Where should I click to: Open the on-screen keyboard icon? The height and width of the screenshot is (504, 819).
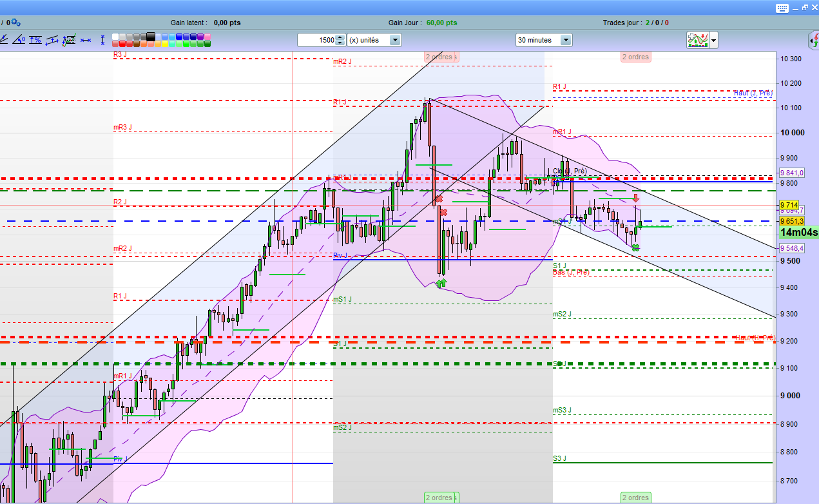pos(783,7)
